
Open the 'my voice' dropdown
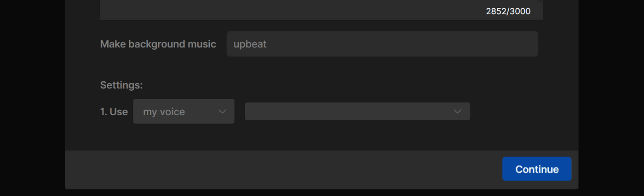(x=184, y=112)
